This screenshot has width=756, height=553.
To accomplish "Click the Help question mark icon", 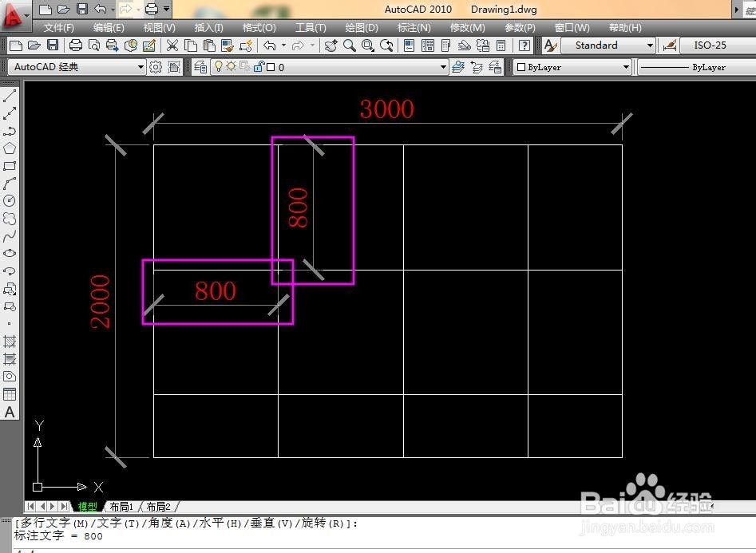I will (524, 45).
